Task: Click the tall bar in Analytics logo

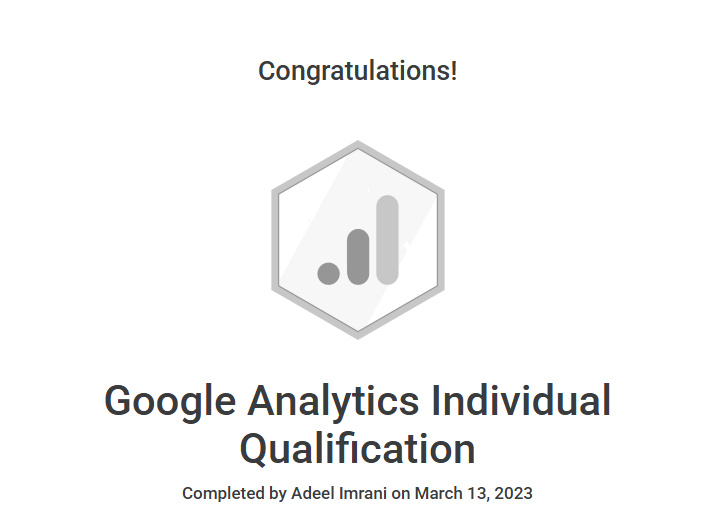Action: 388,240
